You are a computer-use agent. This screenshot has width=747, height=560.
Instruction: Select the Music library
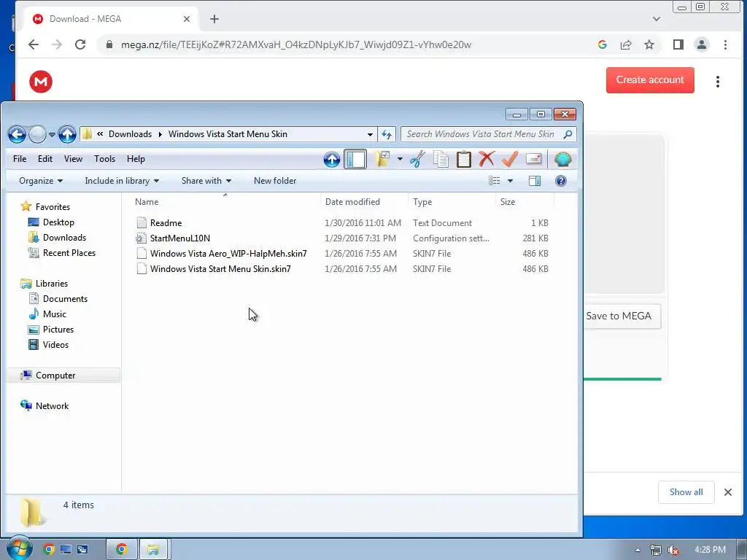coord(54,314)
